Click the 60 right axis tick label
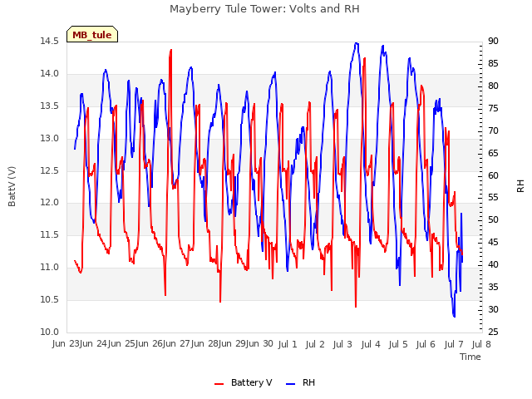The width and height of the screenshot is (532, 399). pyautogui.click(x=493, y=175)
